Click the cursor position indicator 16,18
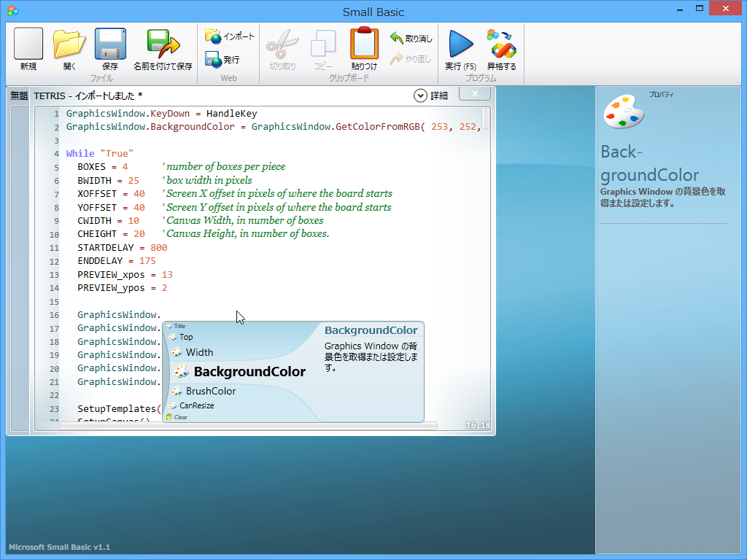 click(x=478, y=425)
